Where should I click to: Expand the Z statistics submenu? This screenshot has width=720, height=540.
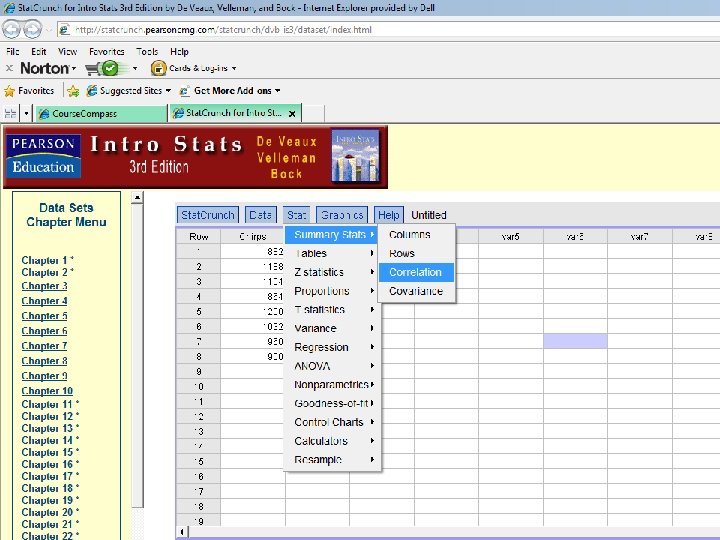click(332, 272)
